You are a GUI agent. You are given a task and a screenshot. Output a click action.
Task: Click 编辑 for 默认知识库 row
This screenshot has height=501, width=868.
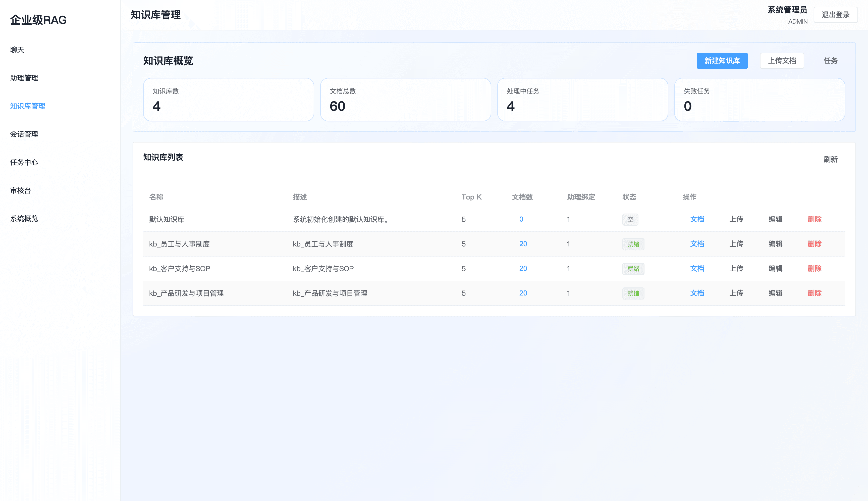coord(775,219)
